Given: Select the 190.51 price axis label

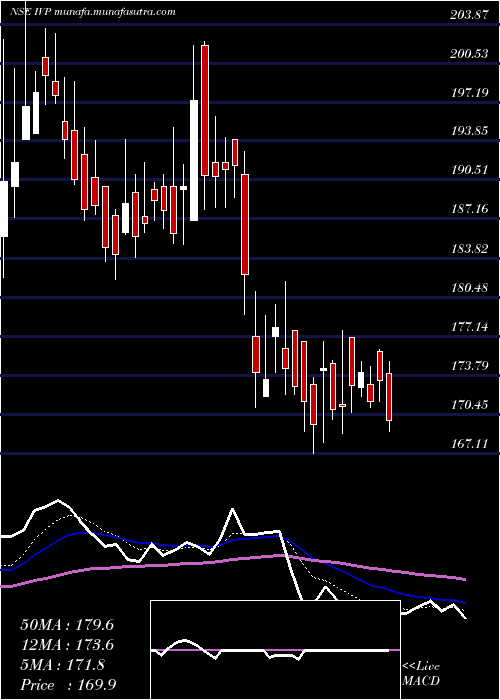Looking at the screenshot, I should coord(468,170).
